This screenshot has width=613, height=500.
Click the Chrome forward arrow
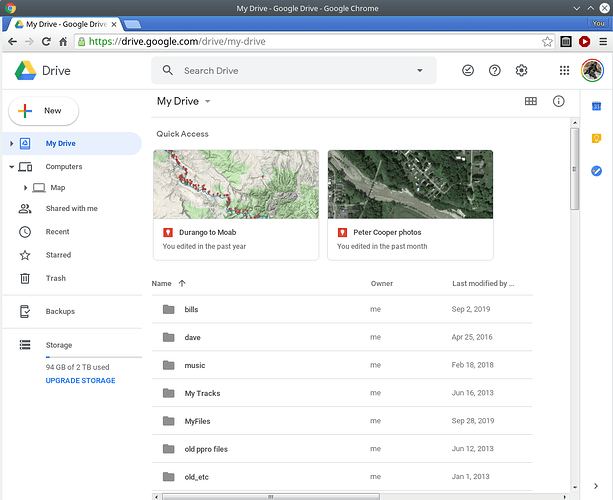(29, 41)
